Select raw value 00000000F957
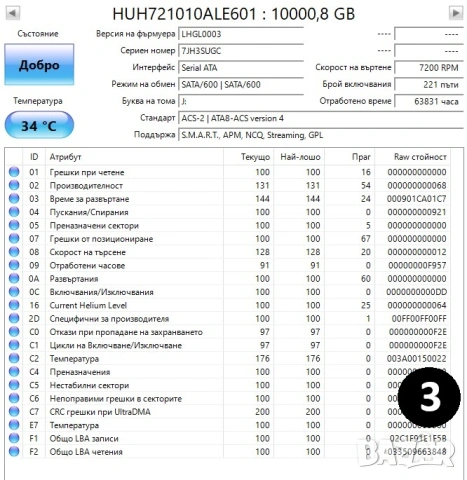 click(x=417, y=265)
